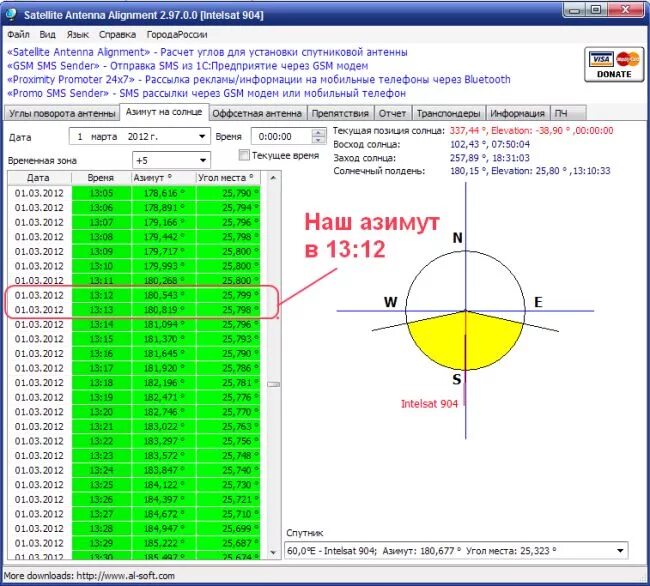650x586 pixels.
Task: Click the Азимут ° column header
Action: [x=163, y=178]
